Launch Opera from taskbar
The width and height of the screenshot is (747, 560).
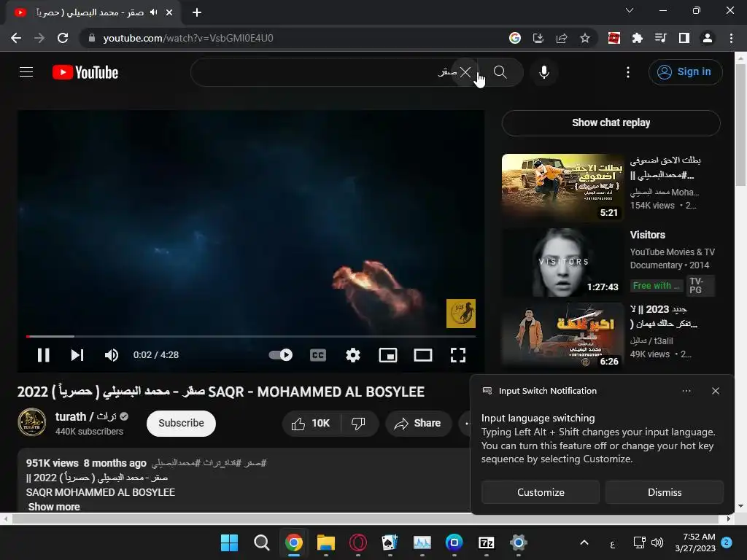[357, 542]
